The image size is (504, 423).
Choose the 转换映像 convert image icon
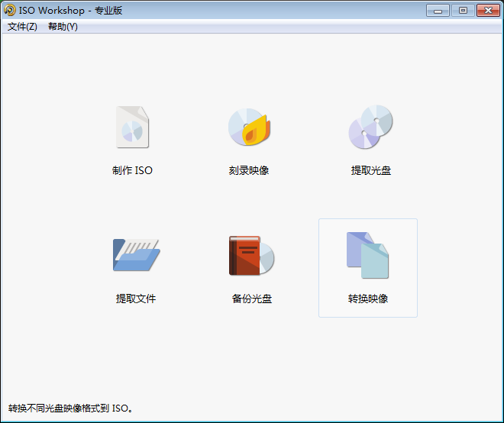coord(368,255)
